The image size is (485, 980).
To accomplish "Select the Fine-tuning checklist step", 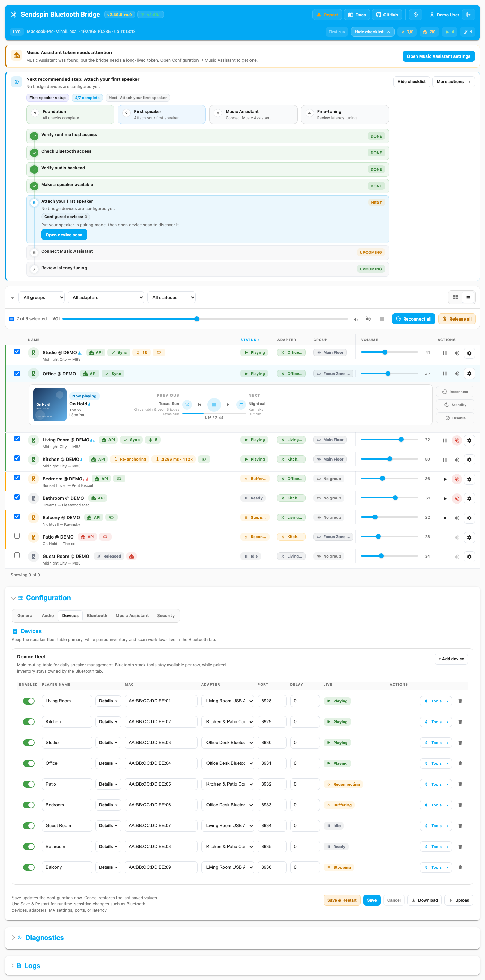I will [345, 114].
